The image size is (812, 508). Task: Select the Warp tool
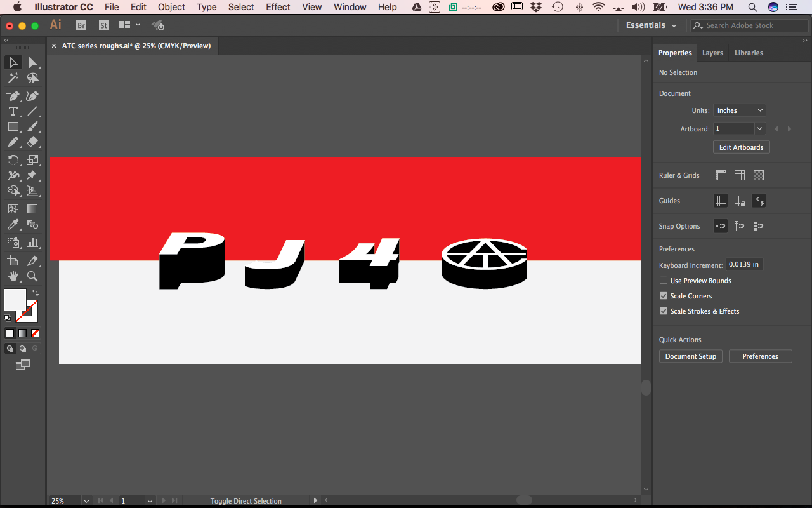click(13, 175)
